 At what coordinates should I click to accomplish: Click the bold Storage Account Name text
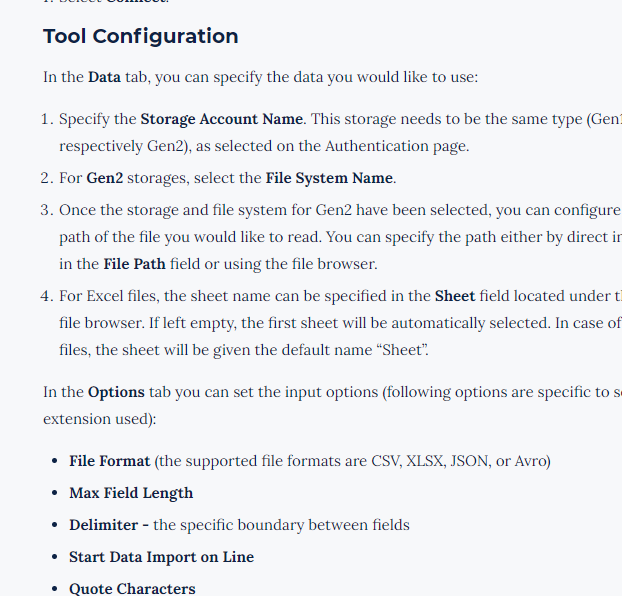(x=221, y=120)
